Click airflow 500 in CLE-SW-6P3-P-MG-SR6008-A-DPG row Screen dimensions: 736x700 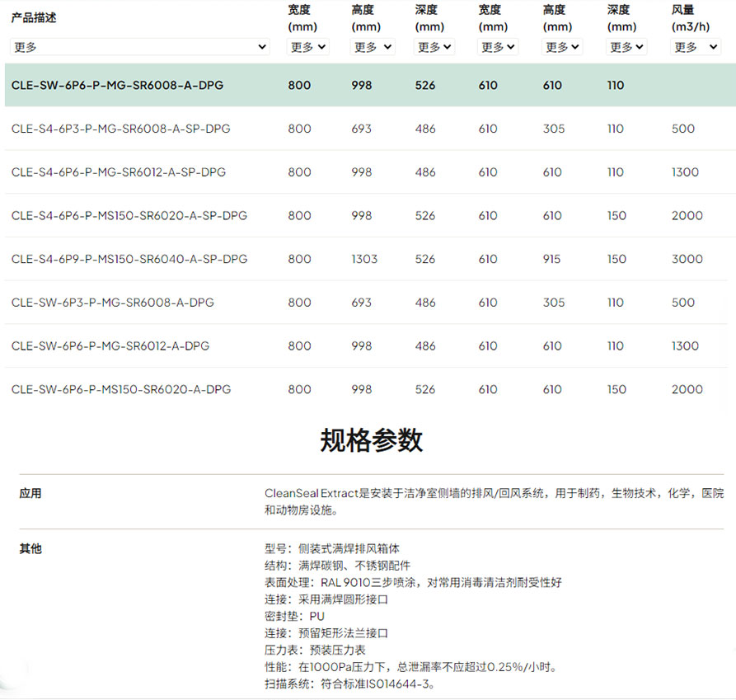pos(683,303)
